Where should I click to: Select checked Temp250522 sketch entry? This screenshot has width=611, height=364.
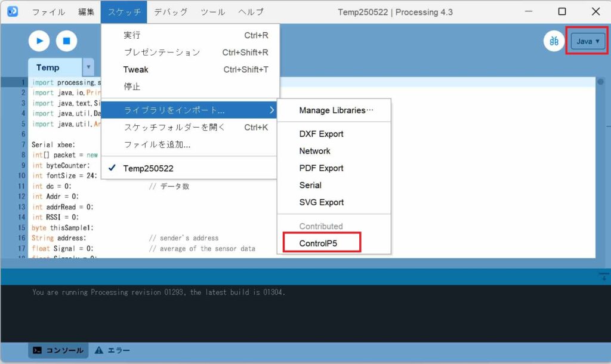tap(190, 168)
